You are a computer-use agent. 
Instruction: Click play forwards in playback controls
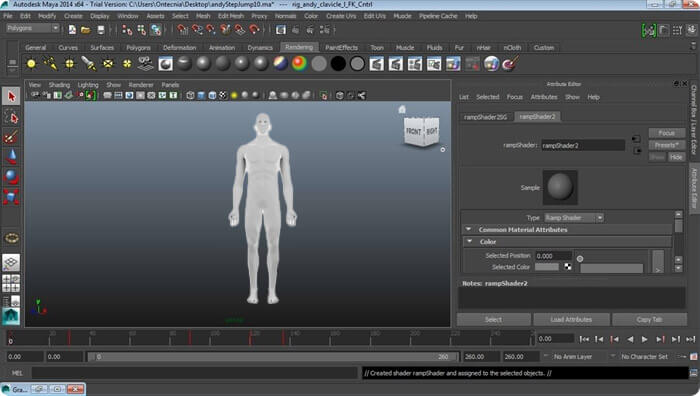644,339
